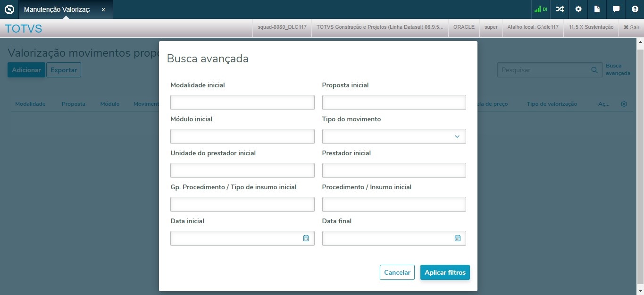Open the Data inicial calendar picker
644x295 pixels.
pos(306,238)
